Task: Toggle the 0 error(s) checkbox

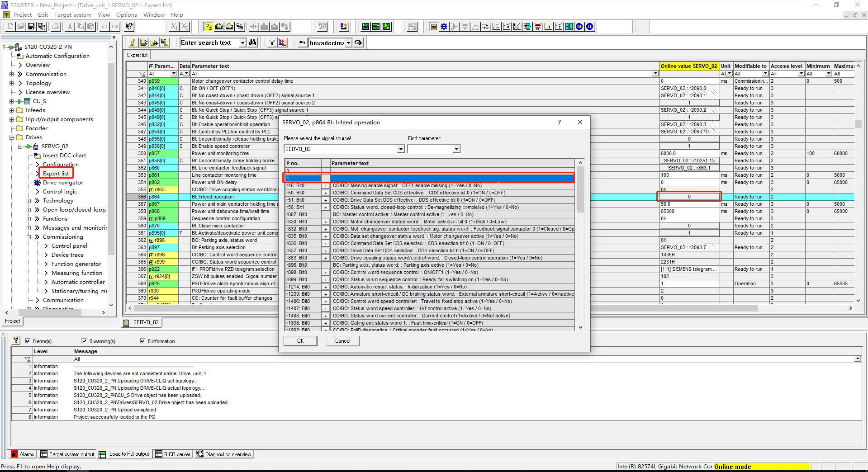Action: (28, 341)
